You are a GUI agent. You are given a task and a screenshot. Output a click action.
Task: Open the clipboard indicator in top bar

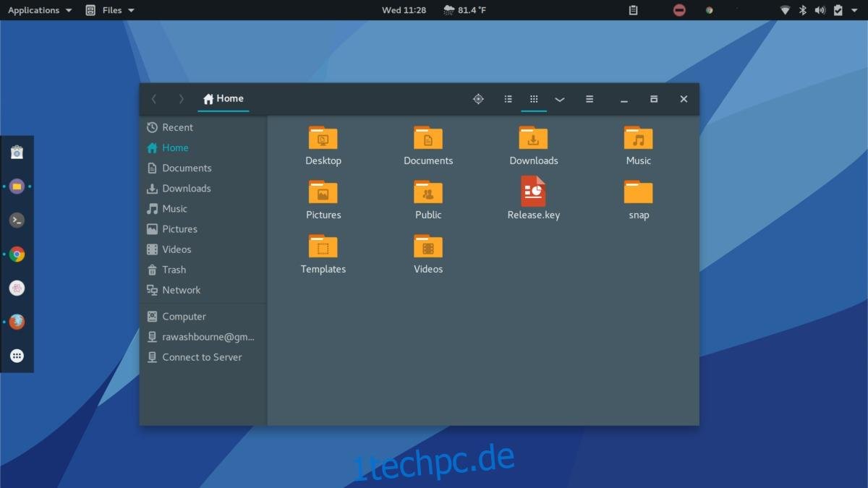[x=634, y=10]
